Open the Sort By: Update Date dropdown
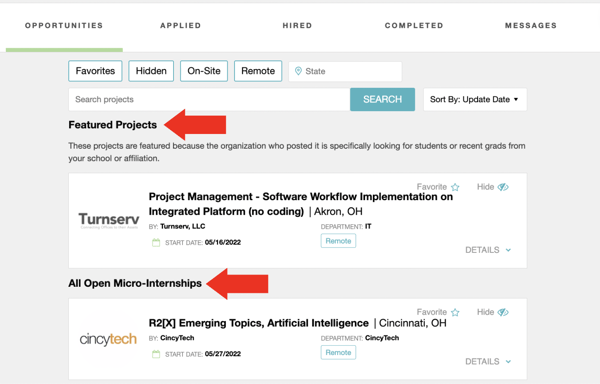Image resolution: width=600 pixels, height=384 pixels. coord(475,99)
